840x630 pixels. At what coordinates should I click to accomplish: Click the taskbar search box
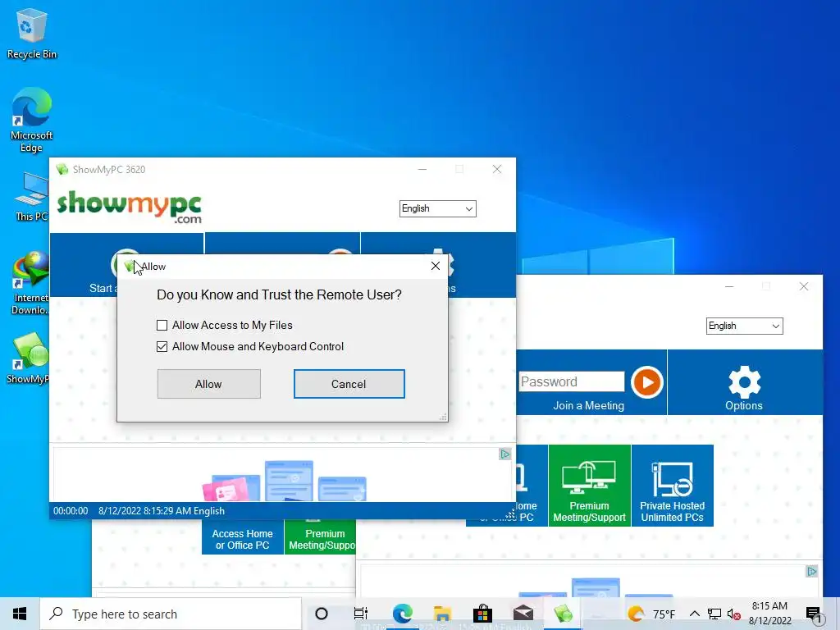pos(171,614)
